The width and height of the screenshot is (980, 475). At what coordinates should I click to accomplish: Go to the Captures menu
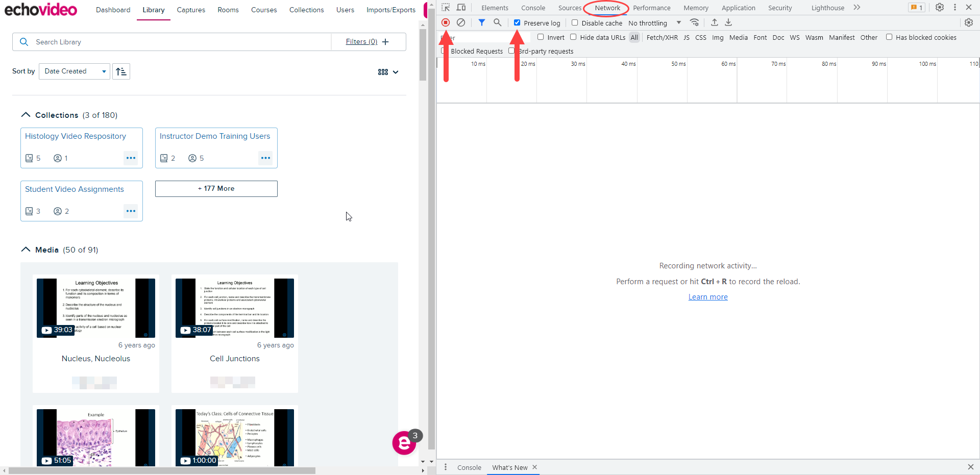tap(191, 10)
